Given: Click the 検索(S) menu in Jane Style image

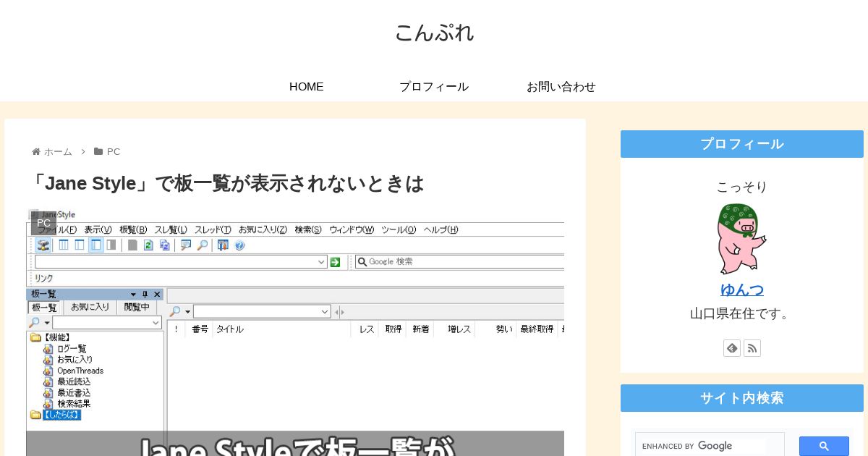Looking at the screenshot, I should [x=308, y=229].
